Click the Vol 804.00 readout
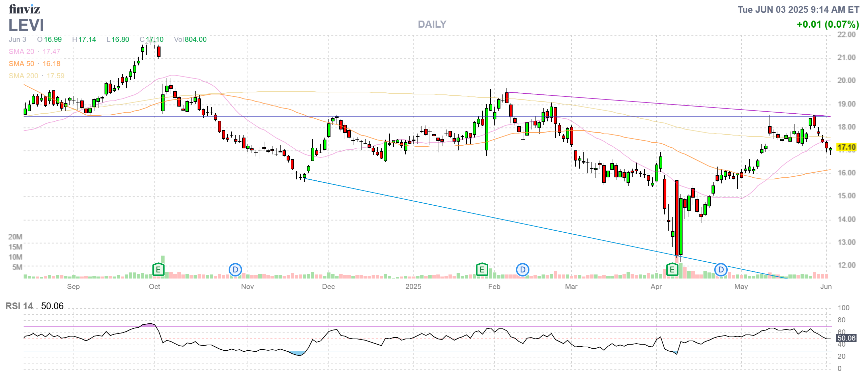The width and height of the screenshot is (868, 379). click(x=190, y=39)
